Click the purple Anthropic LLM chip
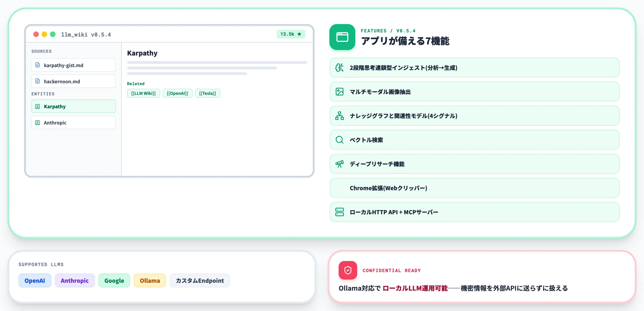Screen dimensions: 644x311 tap(75, 280)
